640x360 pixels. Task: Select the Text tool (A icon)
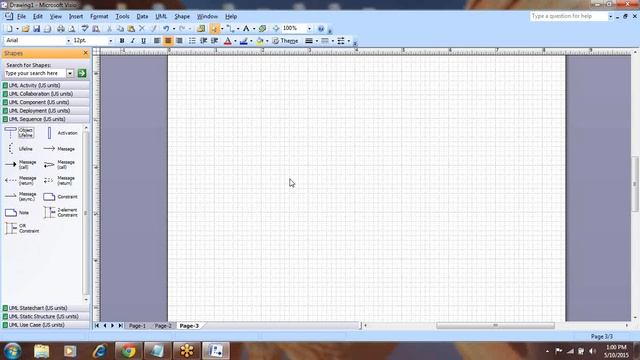point(246,29)
